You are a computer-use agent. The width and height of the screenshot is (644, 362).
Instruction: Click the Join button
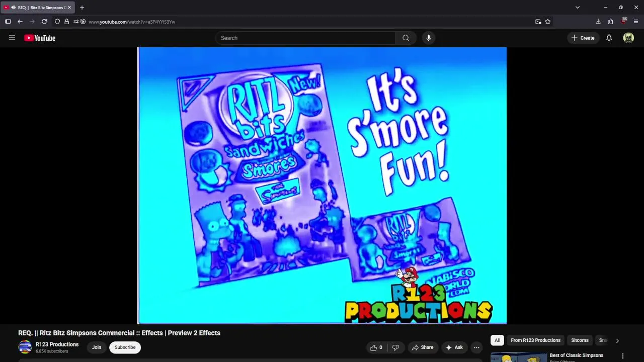[97, 347]
